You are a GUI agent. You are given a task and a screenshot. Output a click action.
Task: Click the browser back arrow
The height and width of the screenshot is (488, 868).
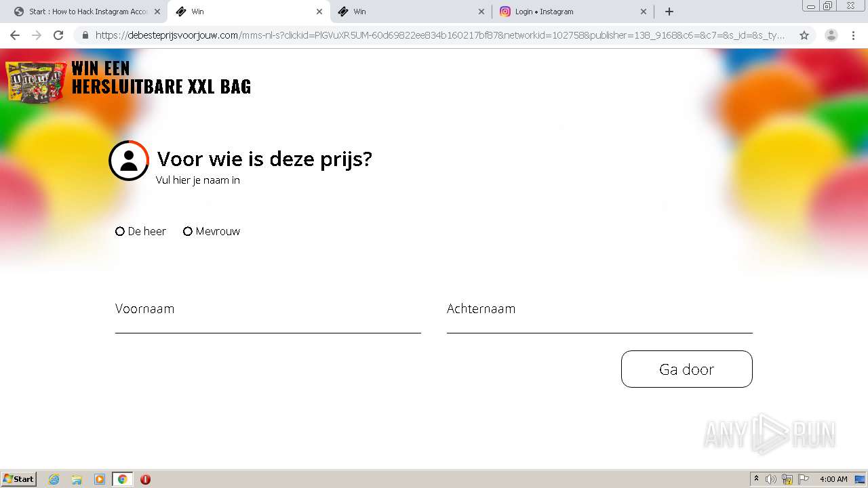(x=15, y=35)
